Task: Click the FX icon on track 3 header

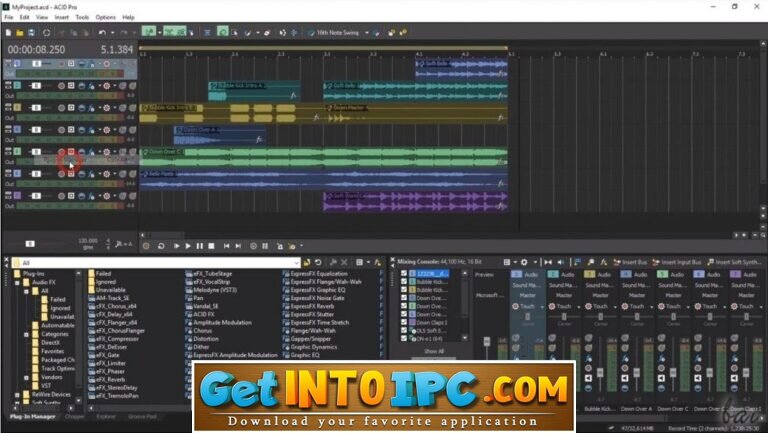Action: [92, 108]
